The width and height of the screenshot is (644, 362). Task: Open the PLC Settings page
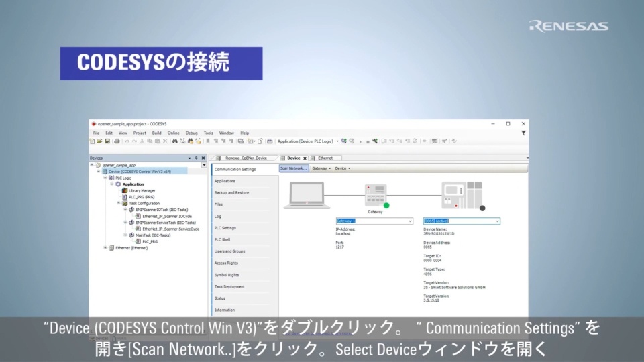point(225,228)
